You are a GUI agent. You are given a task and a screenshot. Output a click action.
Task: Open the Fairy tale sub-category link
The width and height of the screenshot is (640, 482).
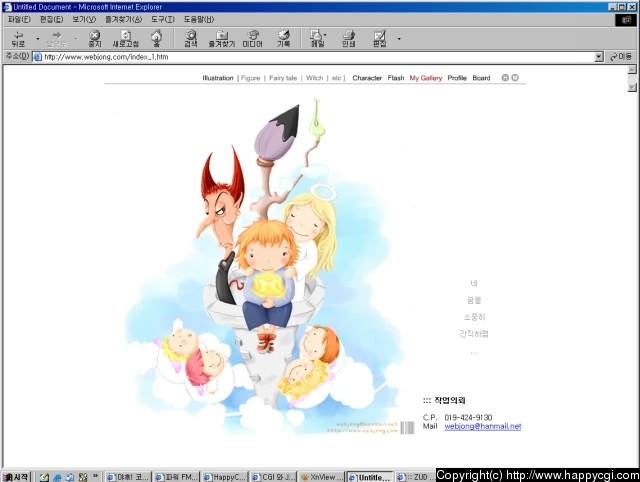[x=283, y=78]
